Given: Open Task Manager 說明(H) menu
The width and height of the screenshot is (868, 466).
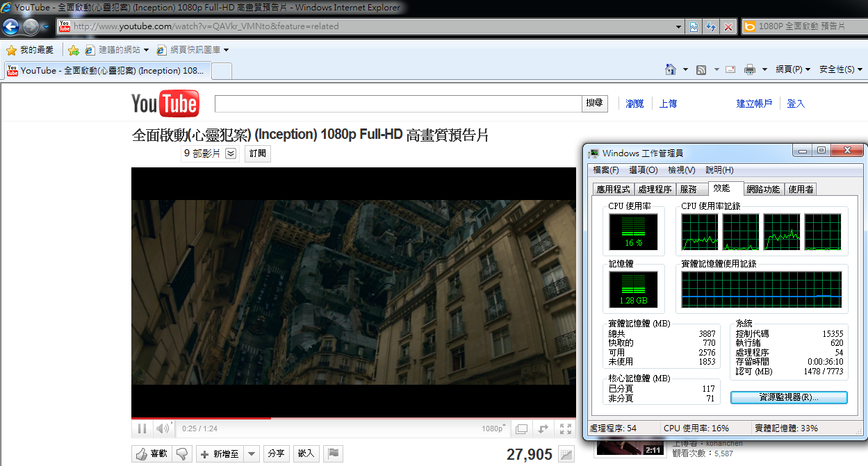Looking at the screenshot, I should coord(719,170).
